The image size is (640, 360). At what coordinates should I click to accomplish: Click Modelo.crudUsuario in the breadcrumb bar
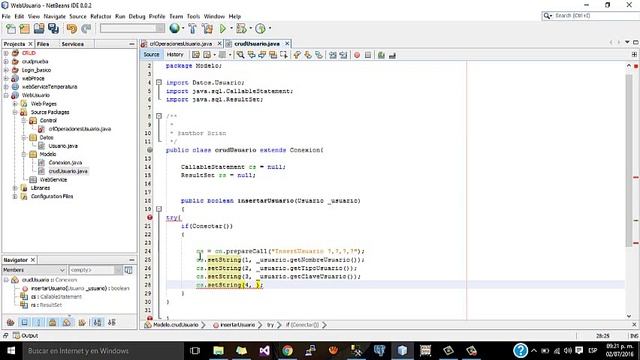(176, 325)
